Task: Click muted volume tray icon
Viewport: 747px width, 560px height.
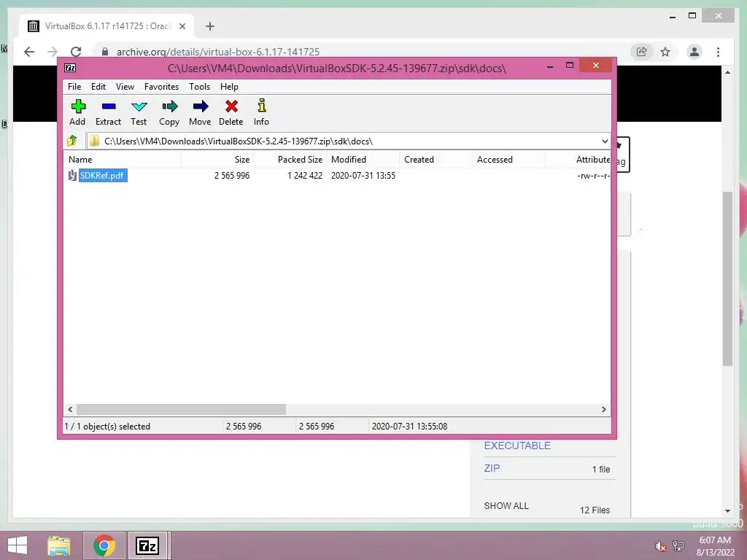Action: tap(660, 547)
